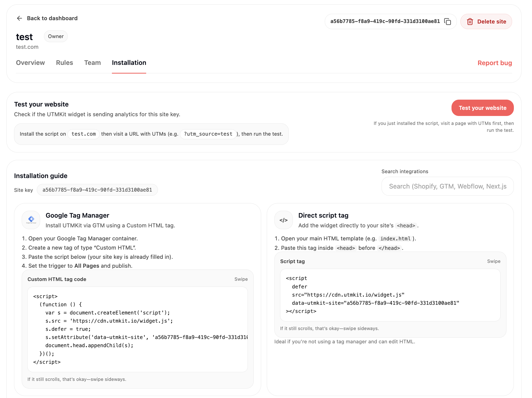Switch to the Rules tab
The height and width of the screenshot is (398, 532).
click(x=64, y=63)
